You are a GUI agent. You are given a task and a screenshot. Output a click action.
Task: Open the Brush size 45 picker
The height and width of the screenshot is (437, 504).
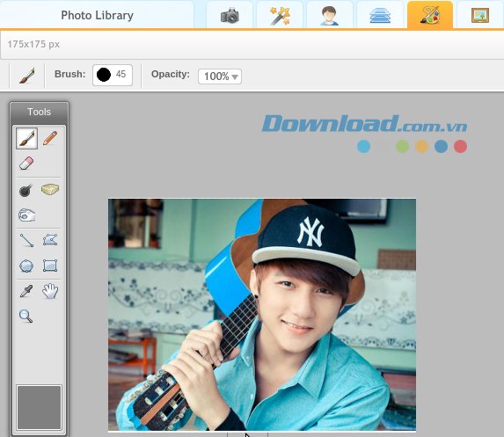(x=113, y=75)
